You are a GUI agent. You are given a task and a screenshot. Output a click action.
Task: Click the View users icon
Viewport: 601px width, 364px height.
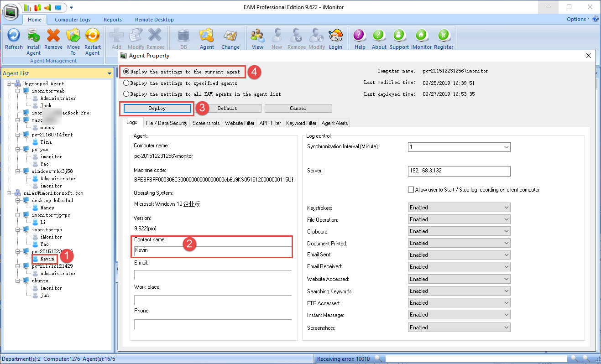pyautogui.click(x=257, y=36)
